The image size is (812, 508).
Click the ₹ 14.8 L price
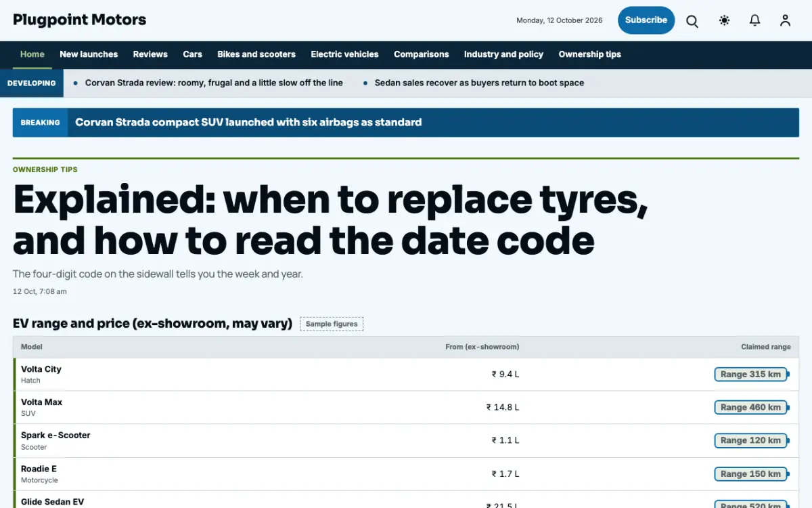[503, 408]
